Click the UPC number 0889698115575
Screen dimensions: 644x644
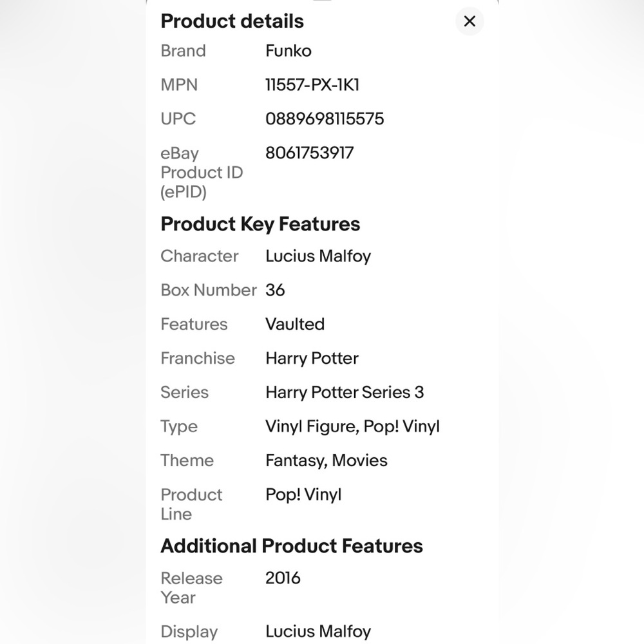325,119
